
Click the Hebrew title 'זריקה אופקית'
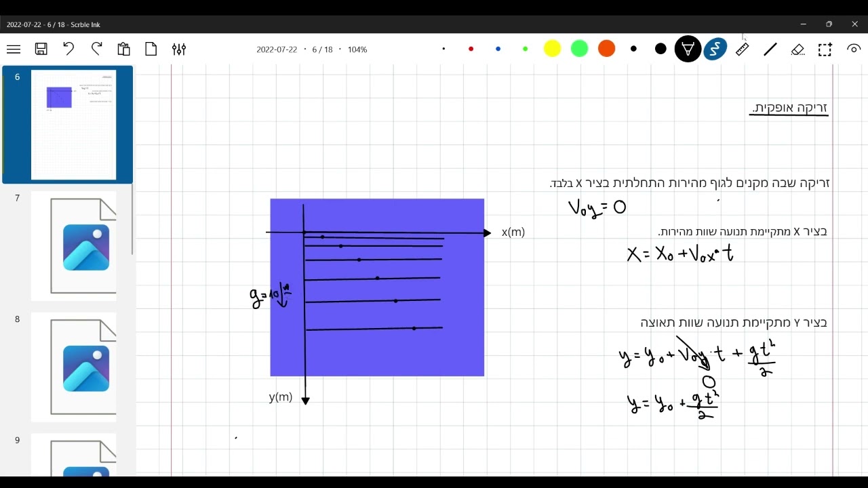point(789,108)
